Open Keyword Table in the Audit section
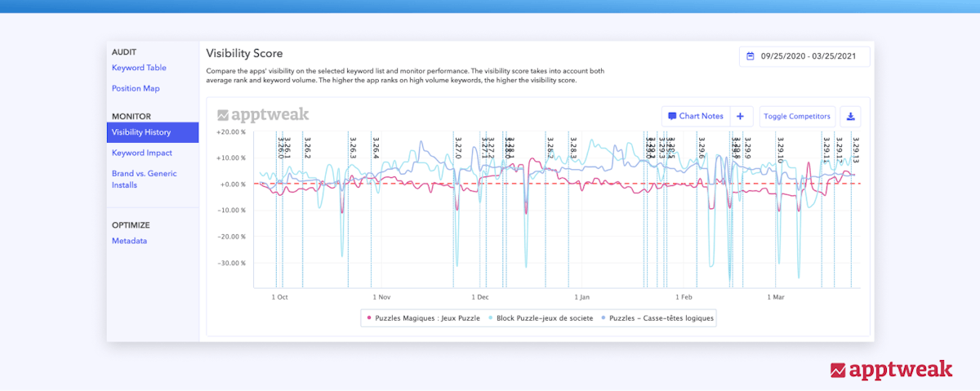Viewport: 980px width, 391px height. [x=139, y=68]
